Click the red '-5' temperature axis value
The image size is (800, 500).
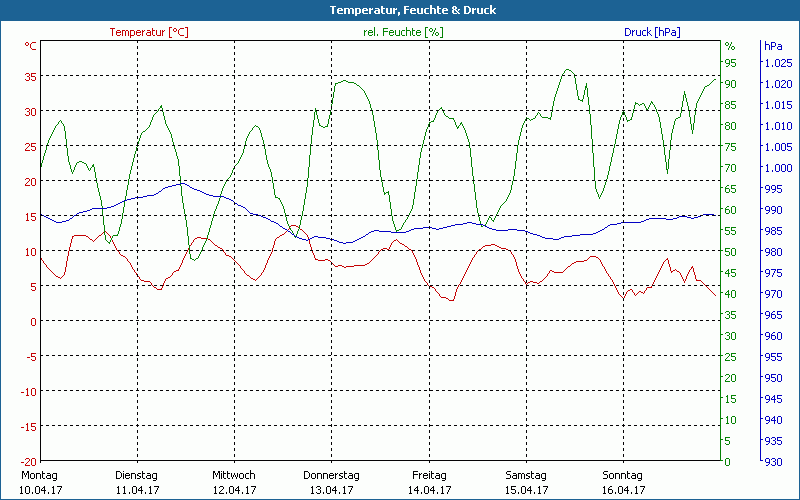click(x=32, y=357)
